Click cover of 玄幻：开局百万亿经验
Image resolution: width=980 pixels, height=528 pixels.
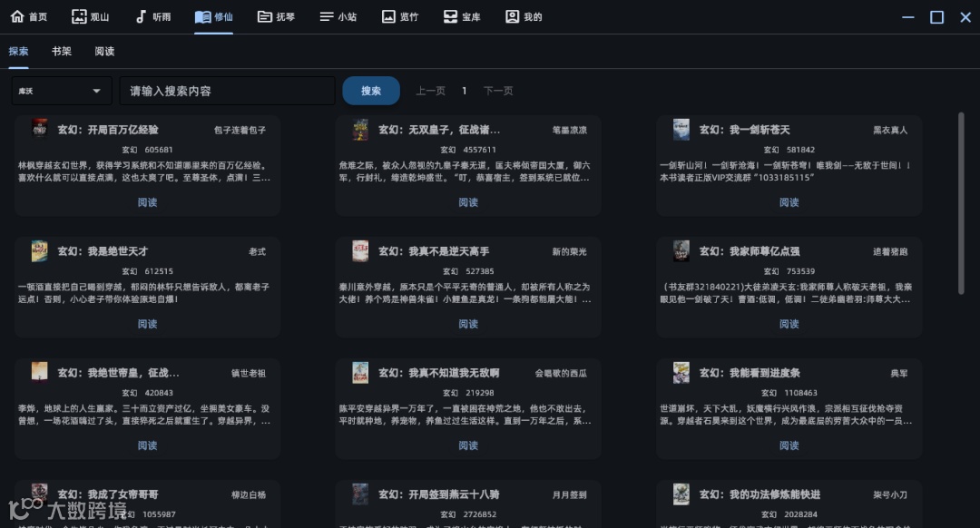(x=39, y=129)
